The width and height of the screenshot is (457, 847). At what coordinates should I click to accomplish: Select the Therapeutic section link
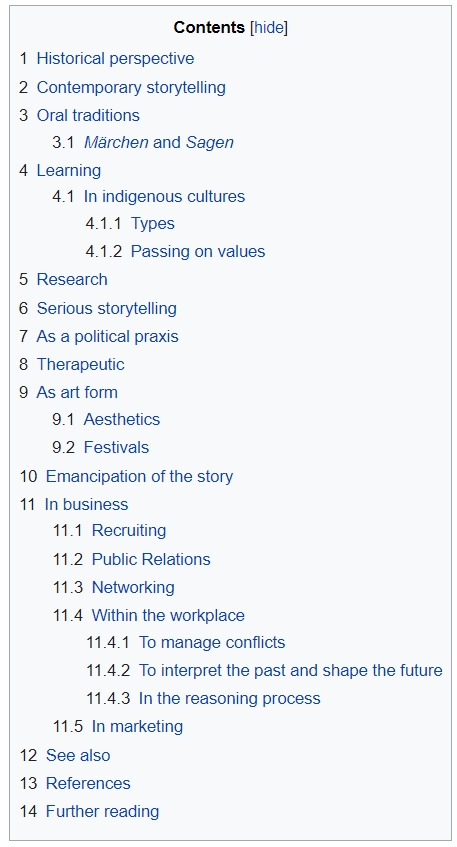pos(80,365)
